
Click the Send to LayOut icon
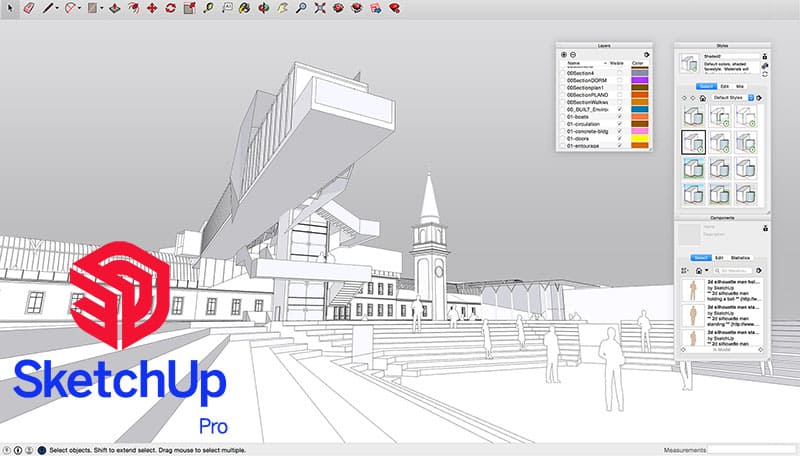click(x=376, y=8)
